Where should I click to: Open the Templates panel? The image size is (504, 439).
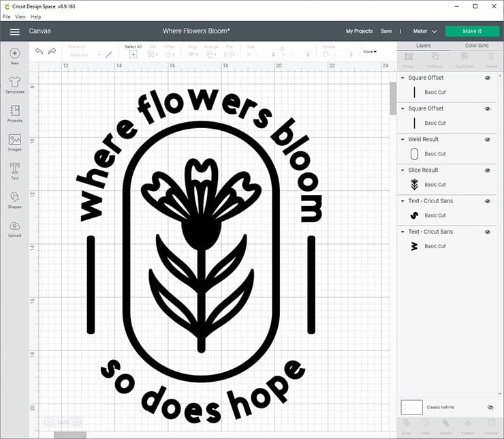[14, 85]
